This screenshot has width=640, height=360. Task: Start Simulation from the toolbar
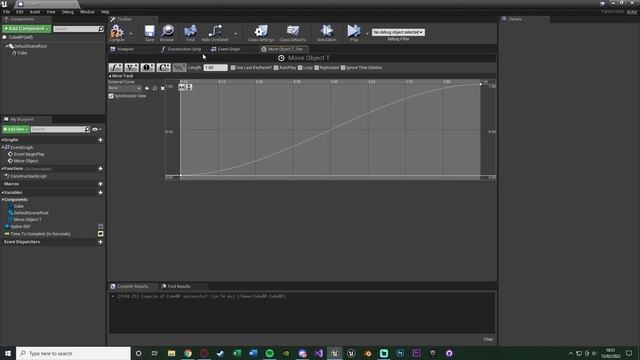[x=327, y=33]
